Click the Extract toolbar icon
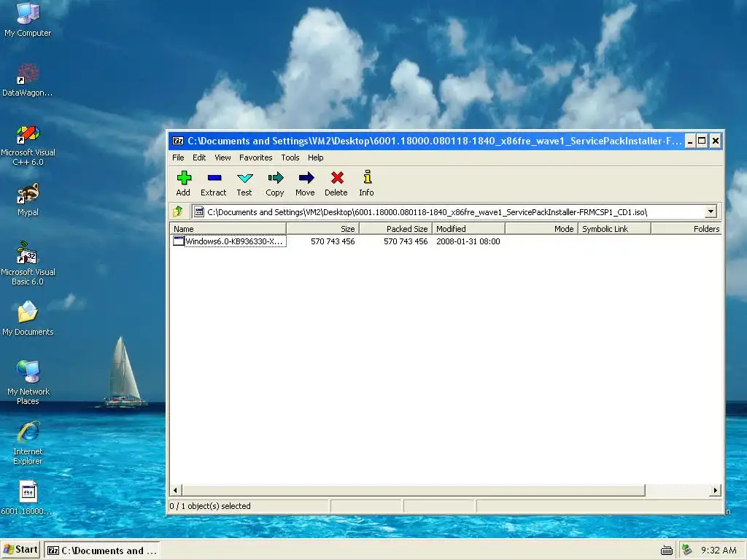The image size is (747, 560). [214, 178]
